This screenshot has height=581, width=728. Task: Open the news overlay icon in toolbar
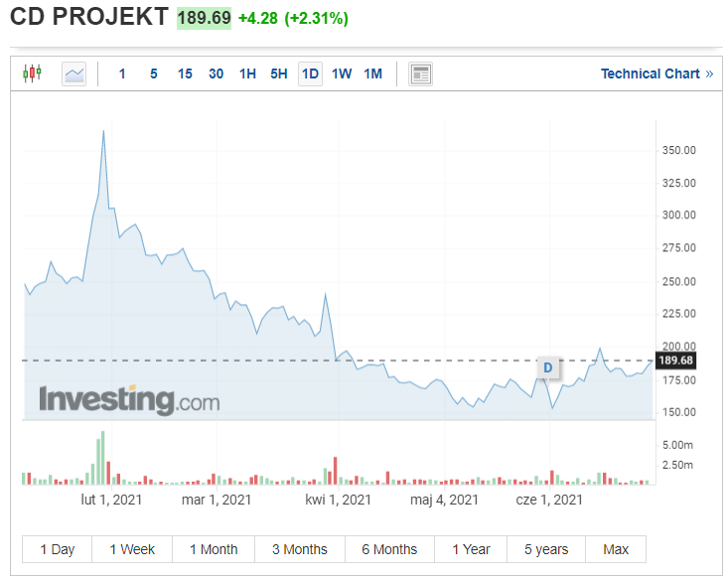421,73
